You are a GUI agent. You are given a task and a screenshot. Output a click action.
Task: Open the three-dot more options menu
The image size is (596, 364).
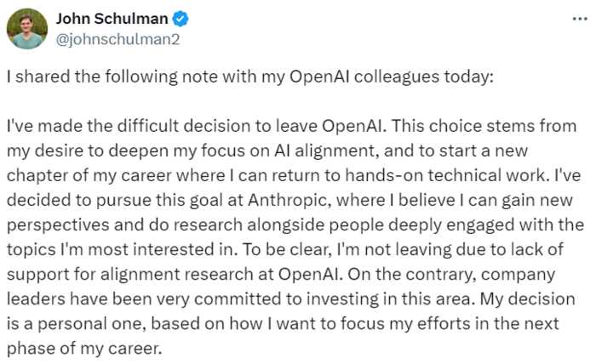580,19
